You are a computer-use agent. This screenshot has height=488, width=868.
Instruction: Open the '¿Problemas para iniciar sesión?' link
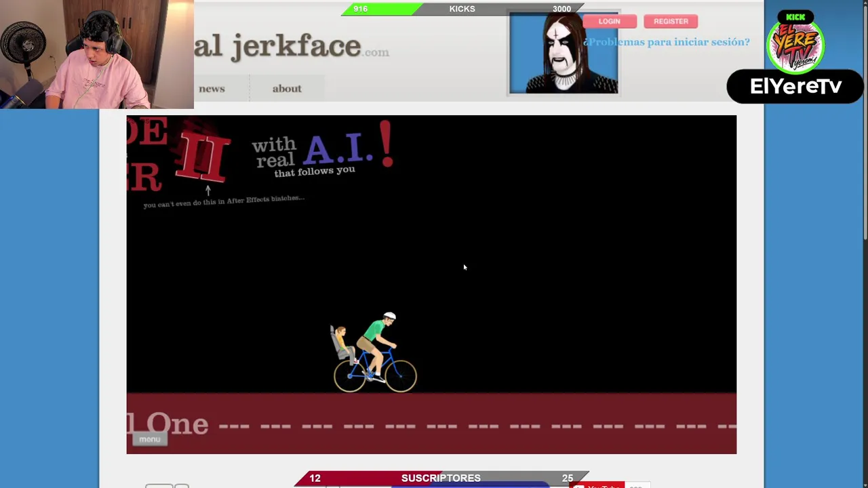pos(667,42)
